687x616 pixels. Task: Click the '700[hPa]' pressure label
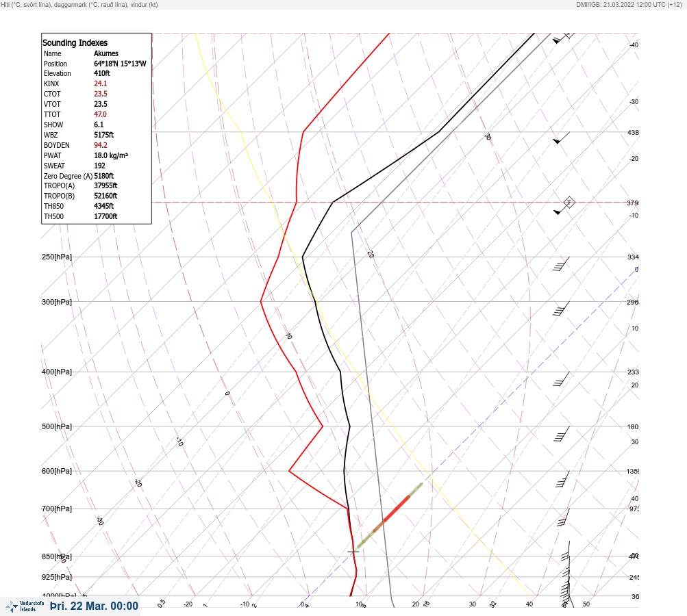[57, 509]
